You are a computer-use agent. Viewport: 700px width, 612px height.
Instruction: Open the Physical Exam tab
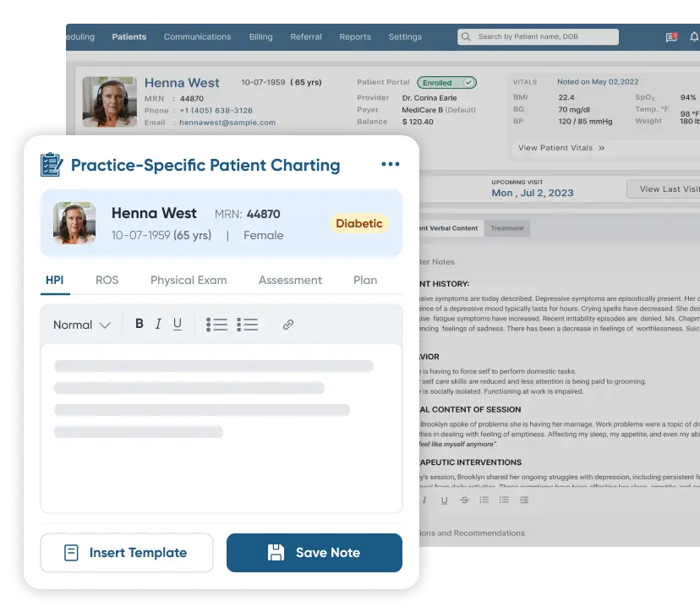pyautogui.click(x=189, y=280)
